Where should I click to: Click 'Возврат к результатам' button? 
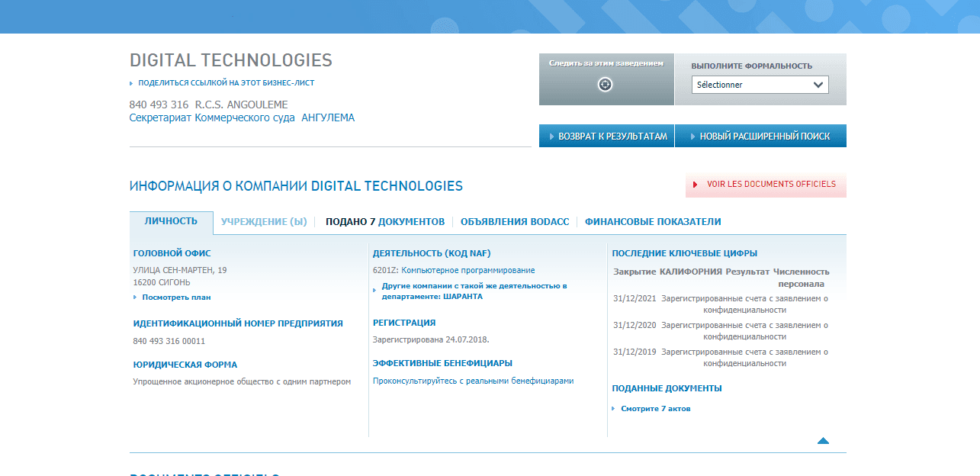[x=606, y=137]
